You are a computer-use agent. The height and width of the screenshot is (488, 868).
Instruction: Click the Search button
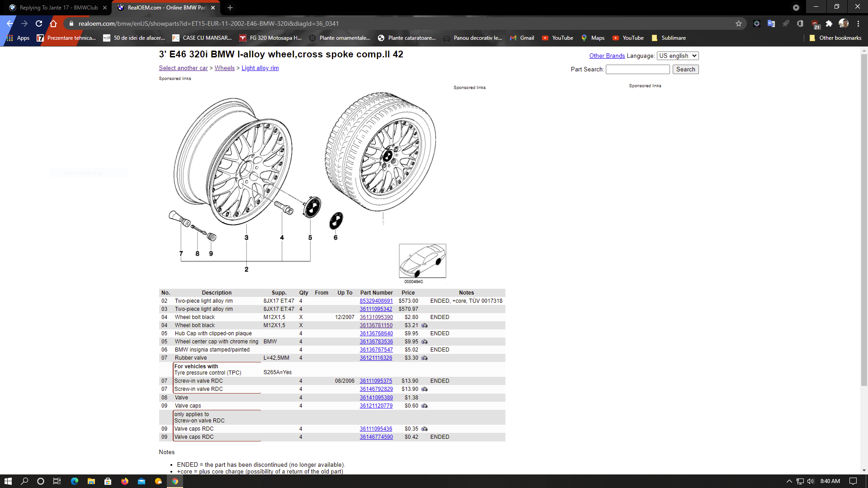[x=685, y=69]
